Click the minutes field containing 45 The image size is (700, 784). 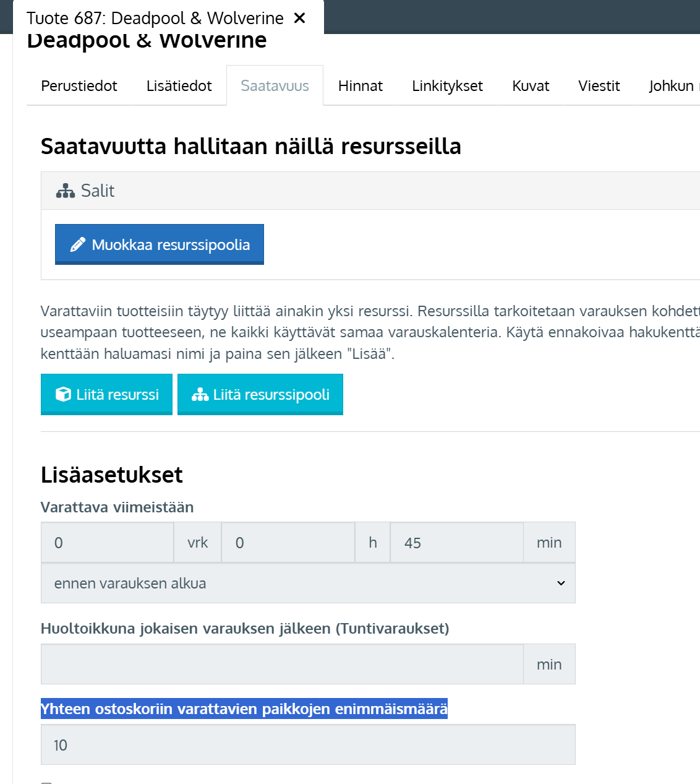(456, 543)
